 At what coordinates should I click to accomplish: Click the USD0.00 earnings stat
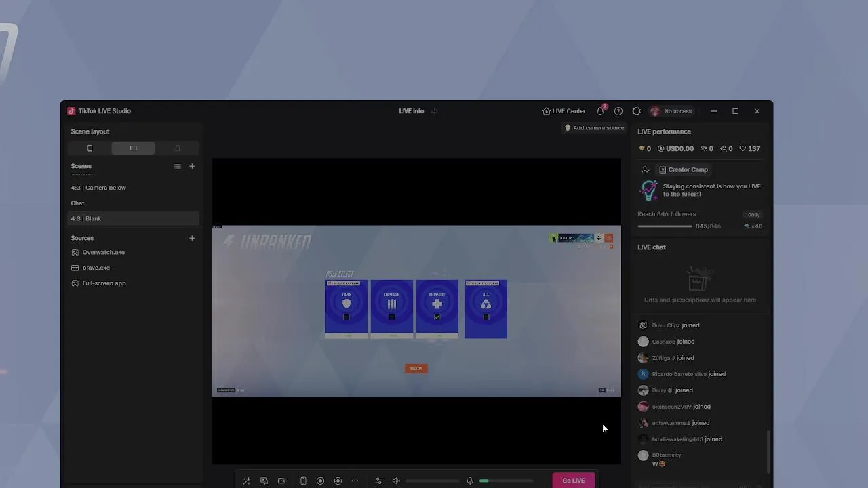(x=676, y=148)
